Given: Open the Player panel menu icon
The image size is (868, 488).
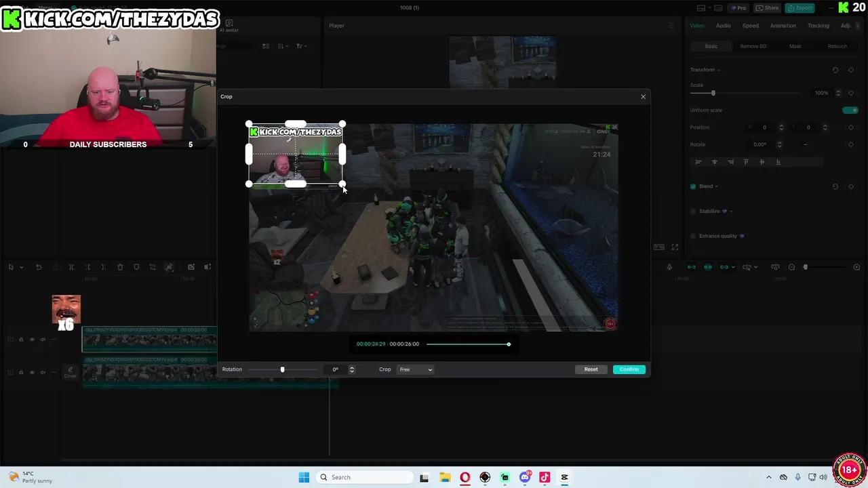Looking at the screenshot, I should pyautogui.click(x=672, y=26).
